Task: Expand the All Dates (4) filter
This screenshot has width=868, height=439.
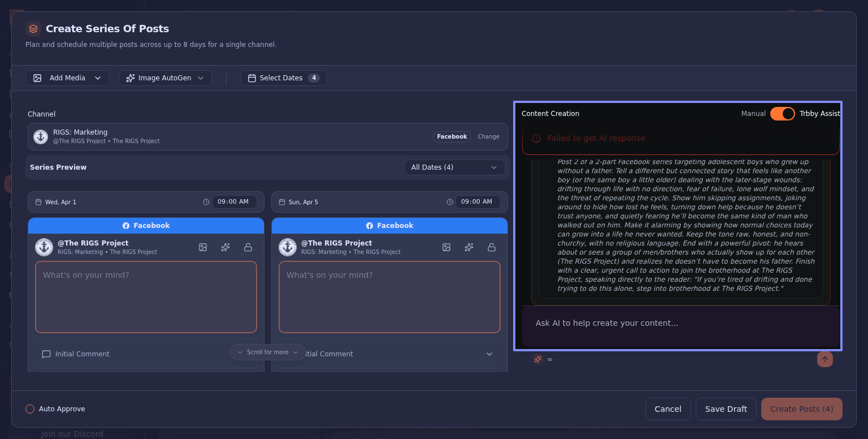Action: pos(454,167)
